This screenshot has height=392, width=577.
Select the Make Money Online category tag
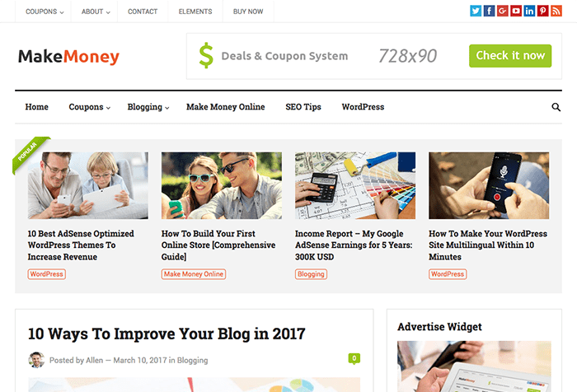[194, 274]
